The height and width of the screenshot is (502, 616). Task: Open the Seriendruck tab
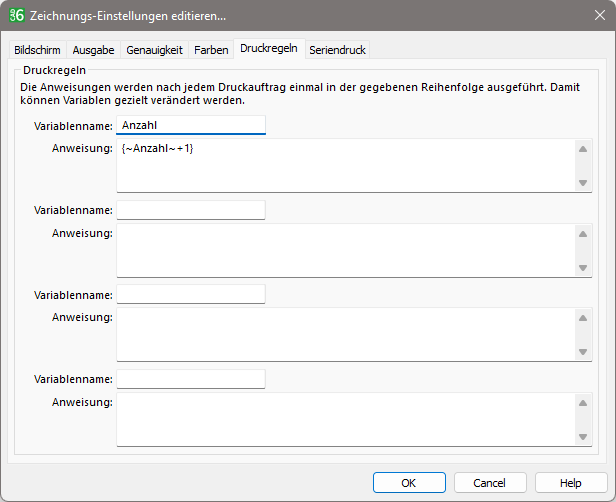(337, 50)
